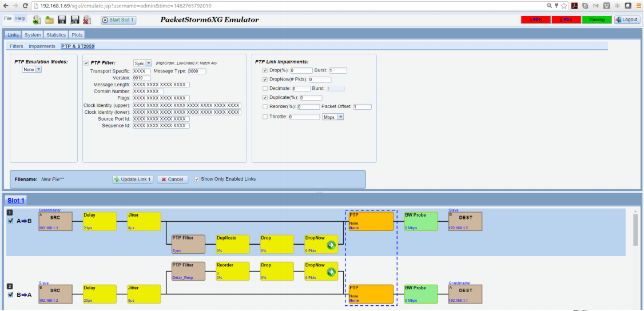Click the Delete file icon with red X
644x311 pixels.
coord(87,20)
